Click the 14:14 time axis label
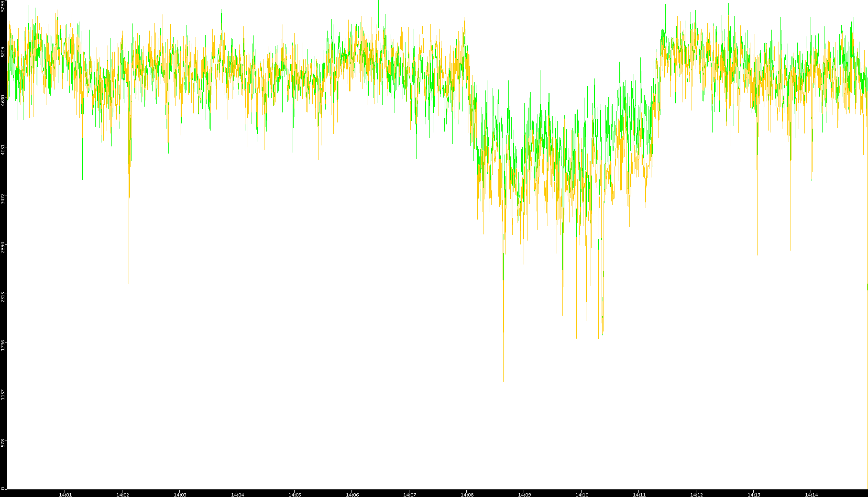 coord(811,495)
